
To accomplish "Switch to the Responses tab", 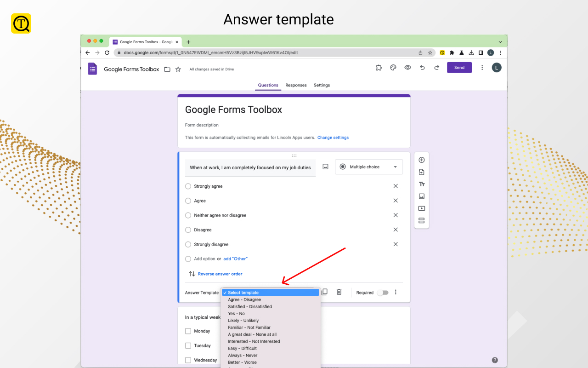I will pyautogui.click(x=296, y=85).
